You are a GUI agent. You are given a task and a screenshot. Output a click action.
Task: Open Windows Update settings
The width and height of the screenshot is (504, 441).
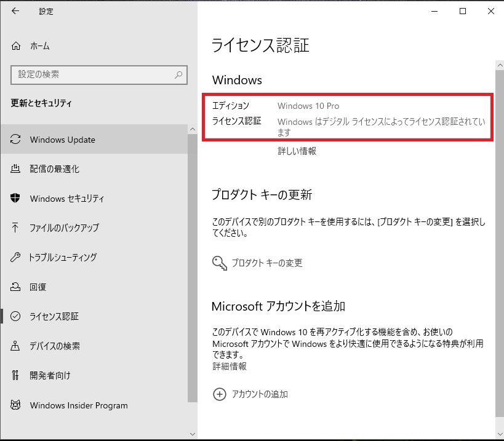94,140
